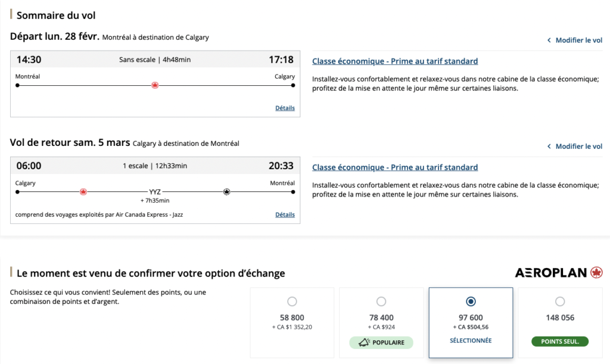610x364 pixels.
Task: Select the 58 800 points option
Action: (x=292, y=301)
